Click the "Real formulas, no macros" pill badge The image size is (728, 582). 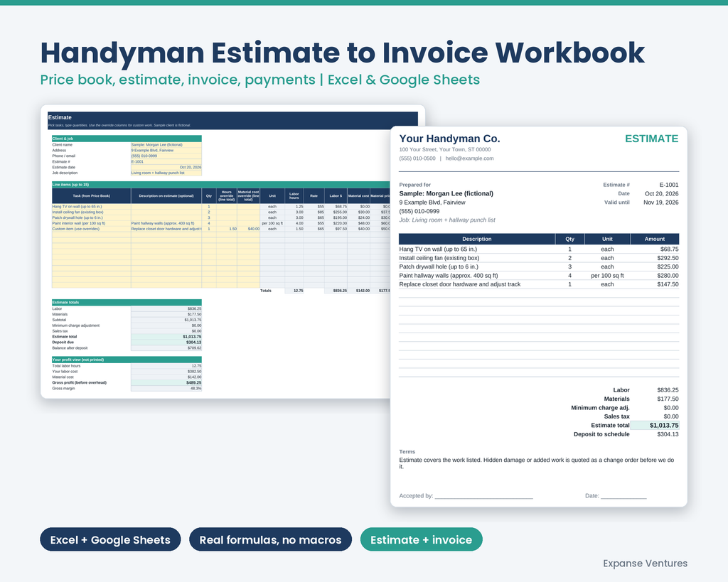coord(270,539)
